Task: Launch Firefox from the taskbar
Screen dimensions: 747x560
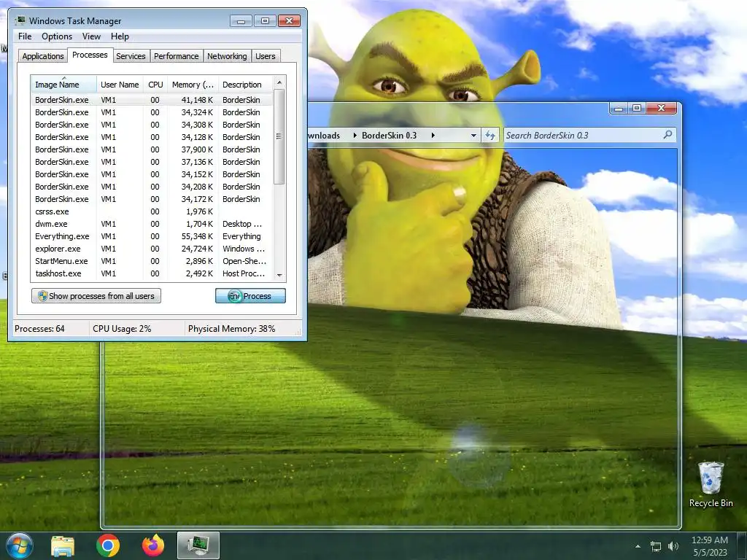Action: pyautogui.click(x=153, y=545)
